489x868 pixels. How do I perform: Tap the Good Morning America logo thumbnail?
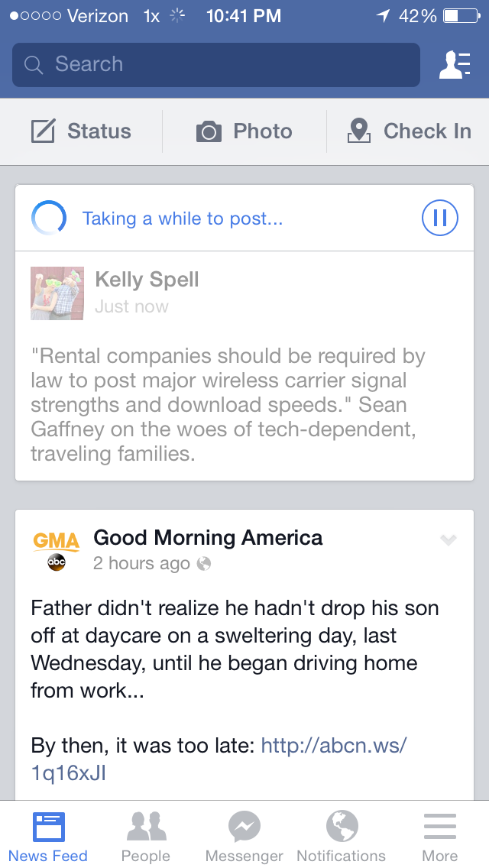click(x=57, y=550)
